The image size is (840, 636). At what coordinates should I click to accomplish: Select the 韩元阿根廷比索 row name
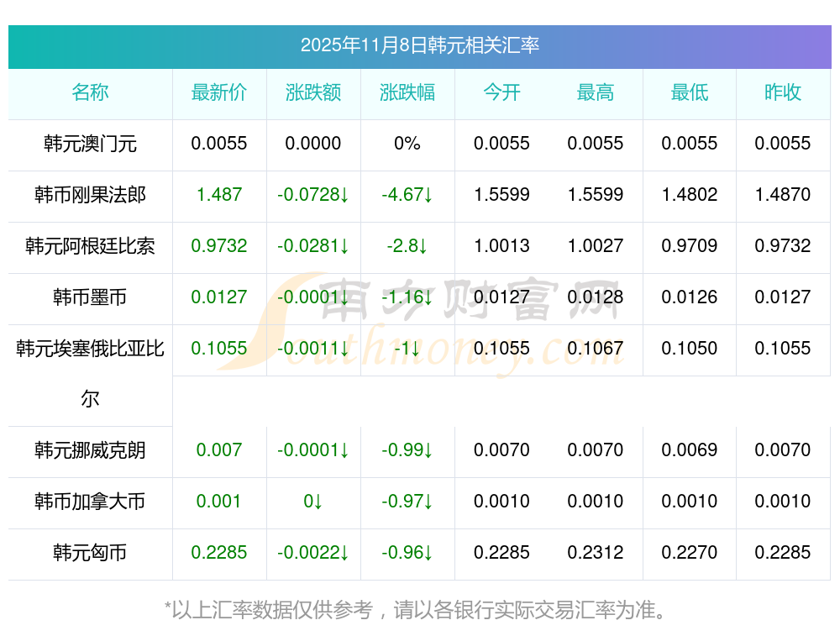[90, 246]
